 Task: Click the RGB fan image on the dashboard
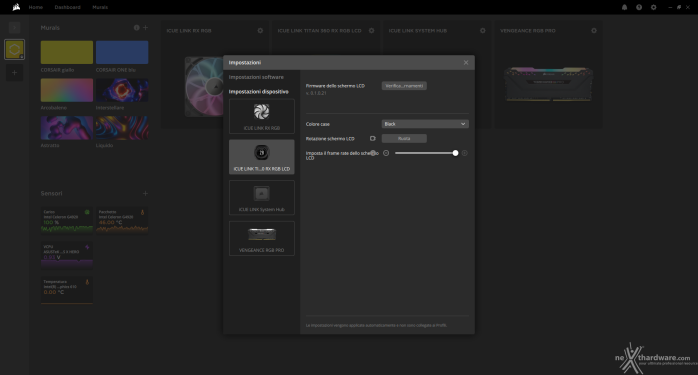point(204,87)
